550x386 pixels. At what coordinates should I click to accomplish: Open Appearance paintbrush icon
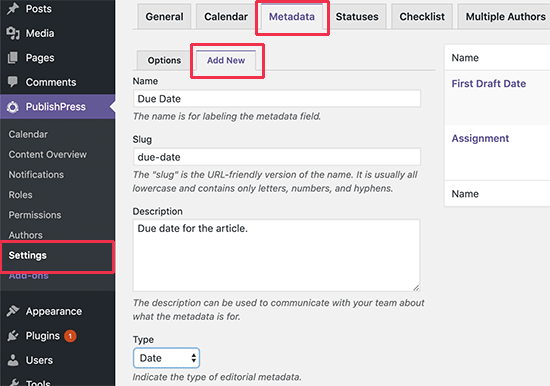tap(13, 311)
